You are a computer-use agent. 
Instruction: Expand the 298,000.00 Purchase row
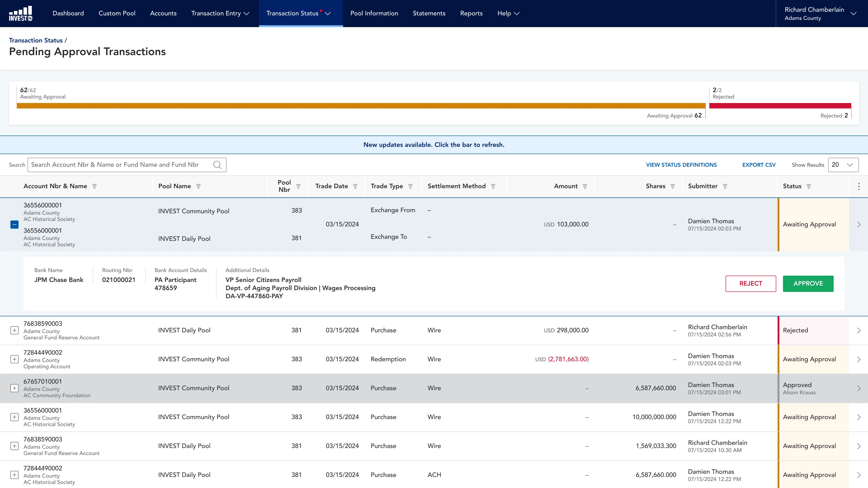tap(14, 330)
